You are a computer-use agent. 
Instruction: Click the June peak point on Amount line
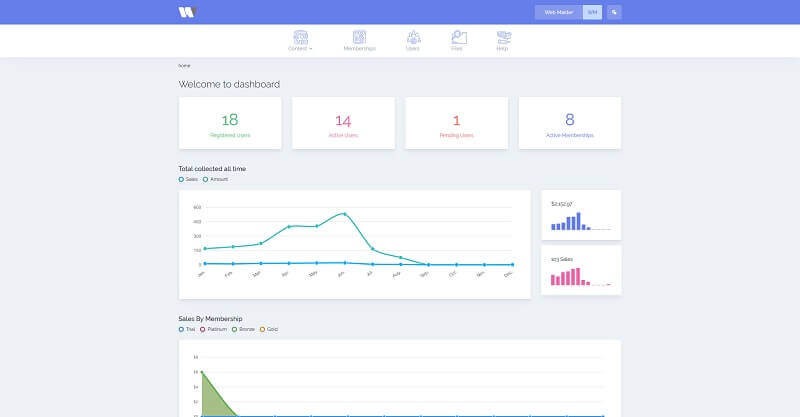pos(344,214)
